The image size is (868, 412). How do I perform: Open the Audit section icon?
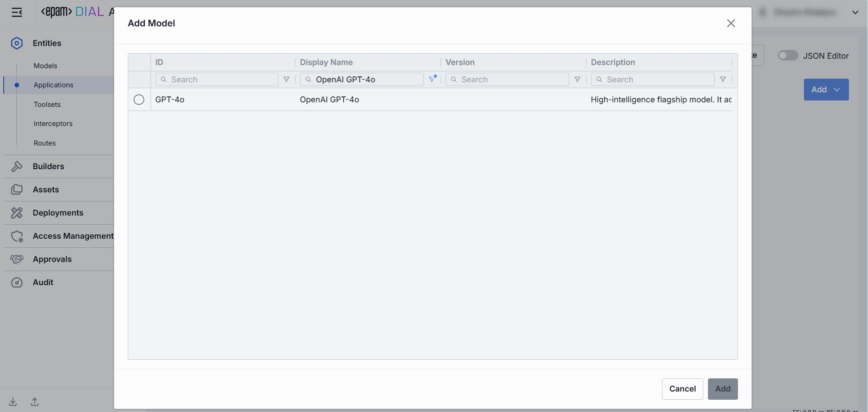coord(17,282)
